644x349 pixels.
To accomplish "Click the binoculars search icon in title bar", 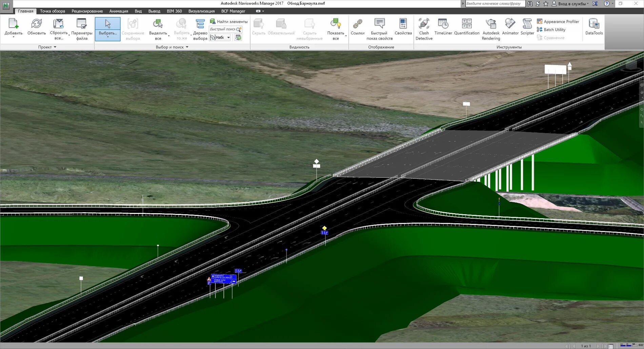I will [x=530, y=4].
